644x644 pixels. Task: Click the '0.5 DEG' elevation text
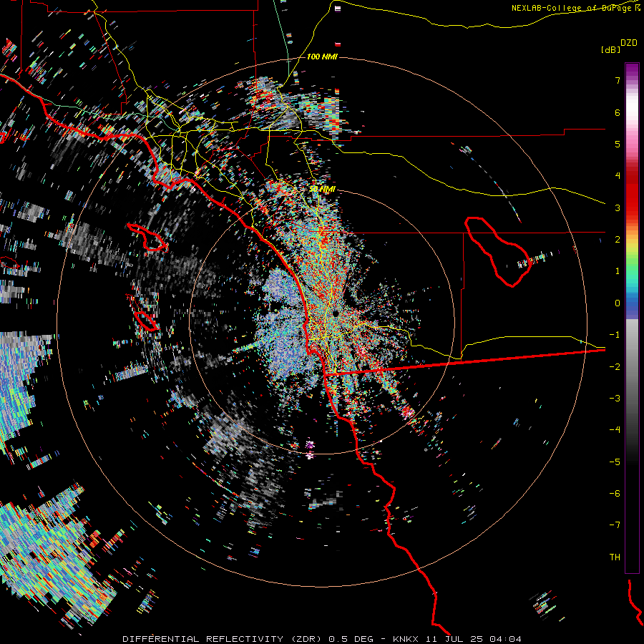pyautogui.click(x=351, y=639)
